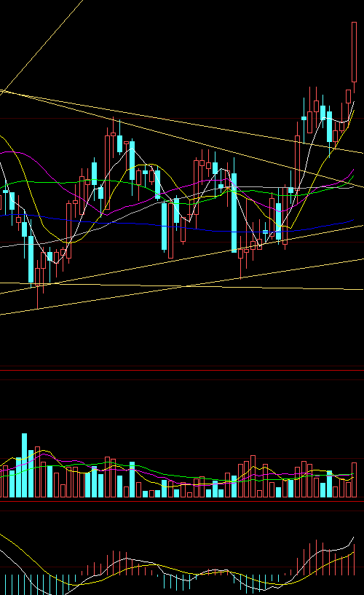Select the tallest cyan volume bar
Image resolution: width=364 pixels, height=595 pixels.
point(24,465)
